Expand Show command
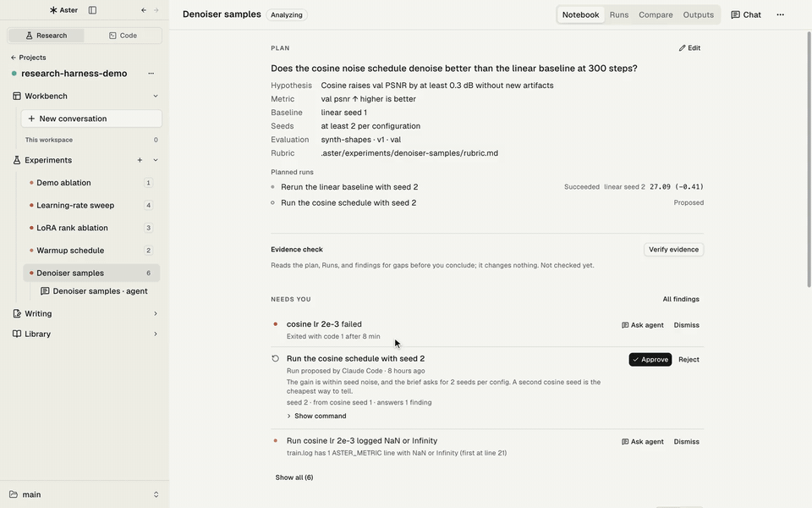 (x=315, y=416)
